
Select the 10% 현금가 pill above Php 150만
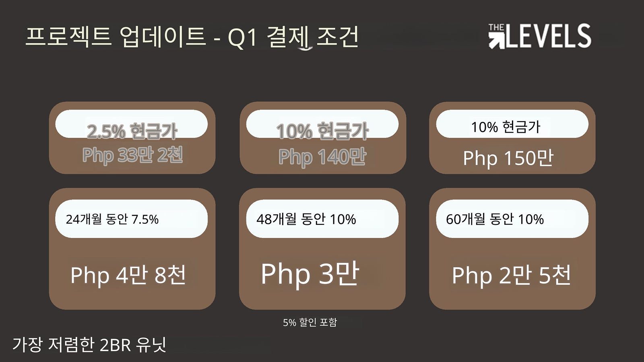coord(512,124)
